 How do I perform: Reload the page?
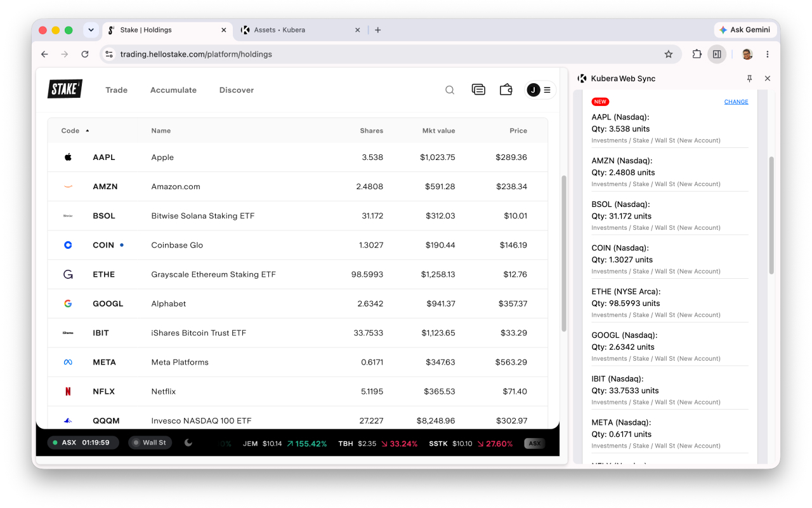click(85, 55)
